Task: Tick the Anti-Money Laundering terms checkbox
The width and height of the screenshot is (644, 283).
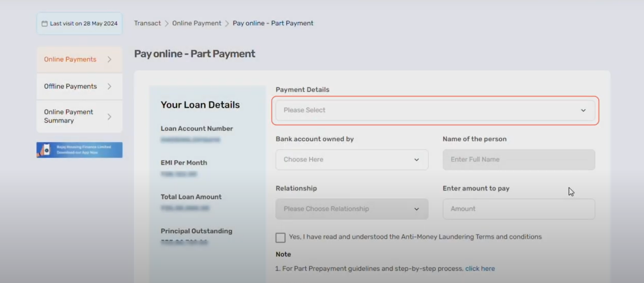Action: (280, 238)
